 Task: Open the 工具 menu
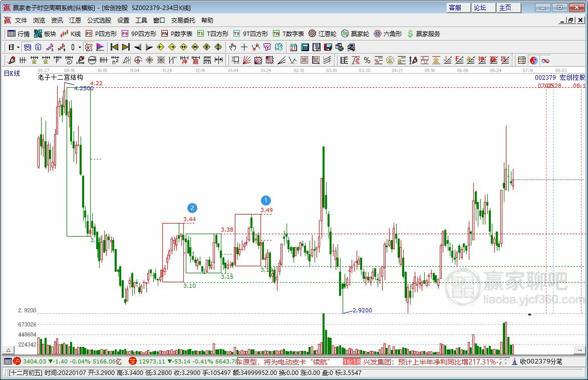coord(141,20)
